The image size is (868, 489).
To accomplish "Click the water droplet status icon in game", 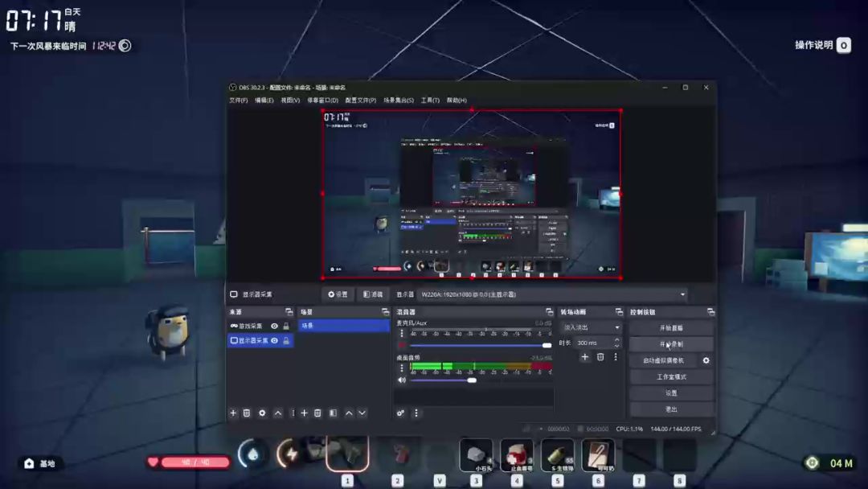I will [x=252, y=454].
